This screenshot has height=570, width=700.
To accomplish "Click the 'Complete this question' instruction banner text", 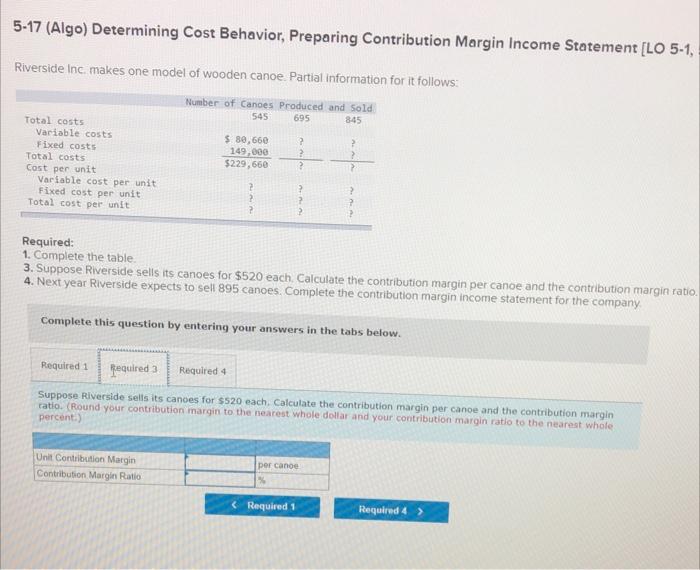I will 221,328.
